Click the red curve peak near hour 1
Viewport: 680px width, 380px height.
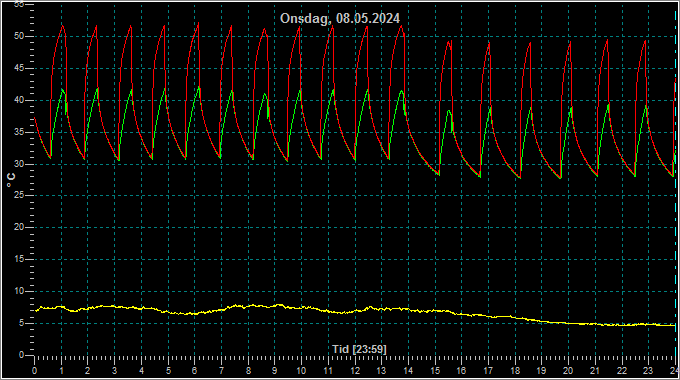coord(63,26)
